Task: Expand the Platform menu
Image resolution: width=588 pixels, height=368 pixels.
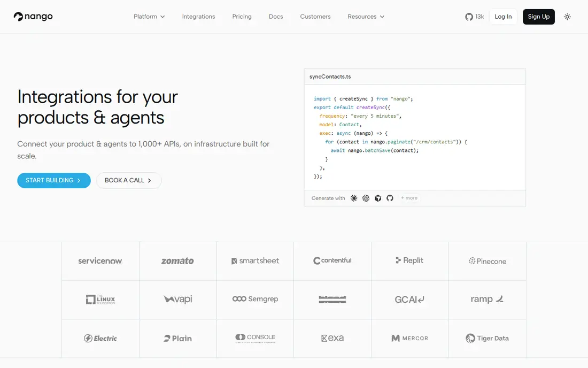Action: point(149,17)
